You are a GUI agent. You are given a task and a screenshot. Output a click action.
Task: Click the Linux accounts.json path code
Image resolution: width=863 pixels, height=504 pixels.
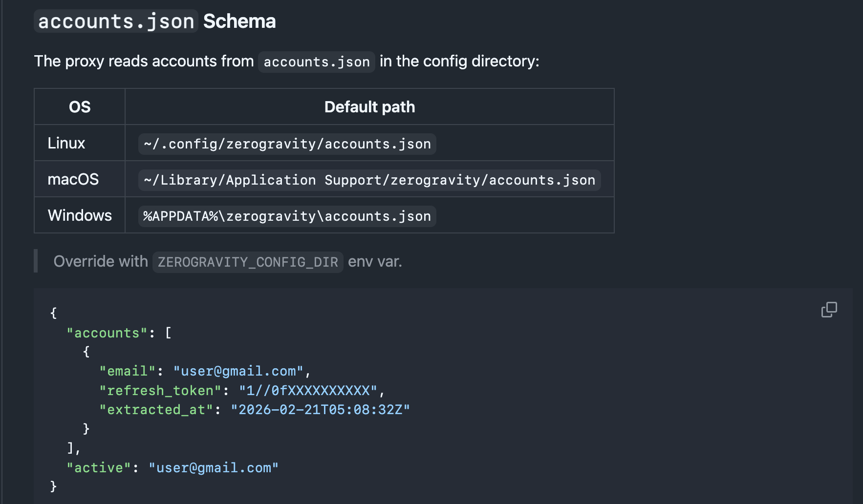287,144
